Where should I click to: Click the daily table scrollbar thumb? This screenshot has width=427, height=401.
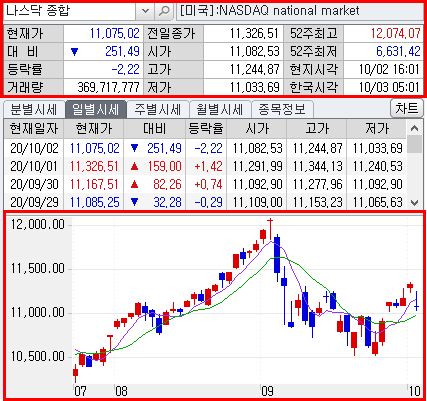click(x=415, y=144)
